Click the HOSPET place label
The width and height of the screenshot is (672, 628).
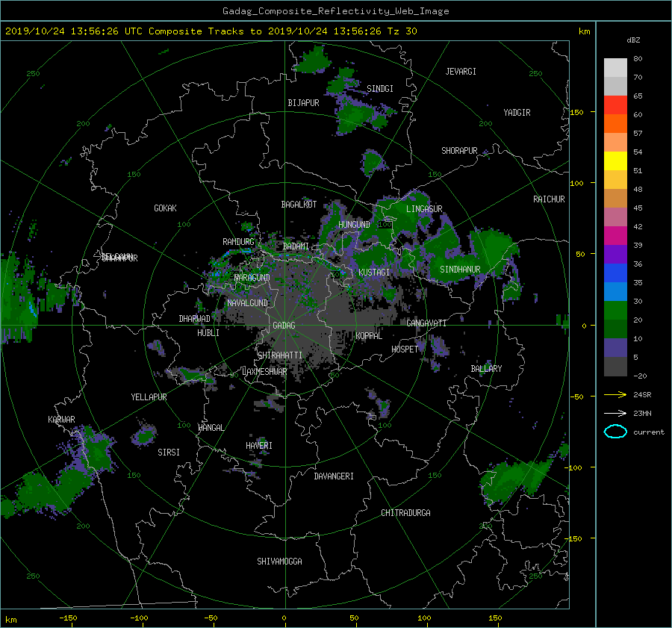point(405,349)
